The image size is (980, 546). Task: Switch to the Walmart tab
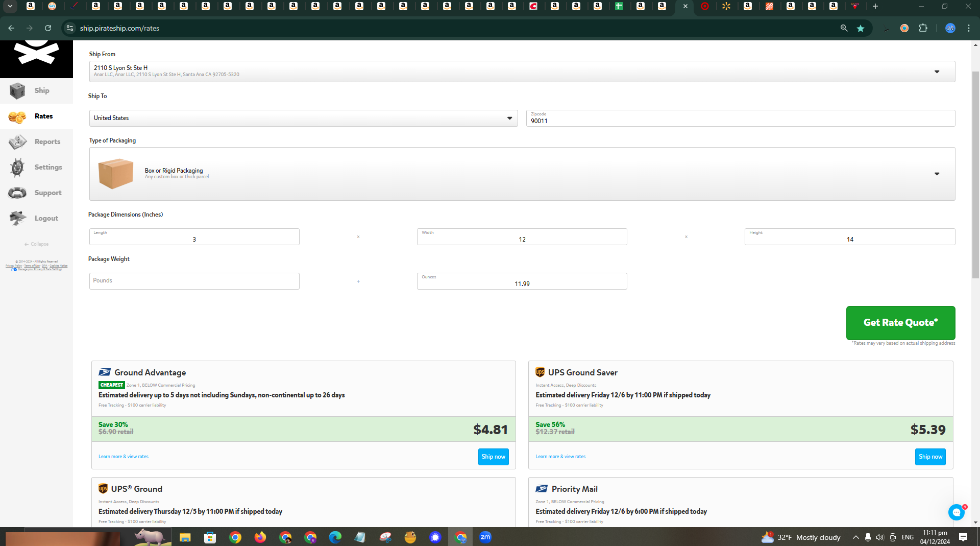[x=726, y=7]
